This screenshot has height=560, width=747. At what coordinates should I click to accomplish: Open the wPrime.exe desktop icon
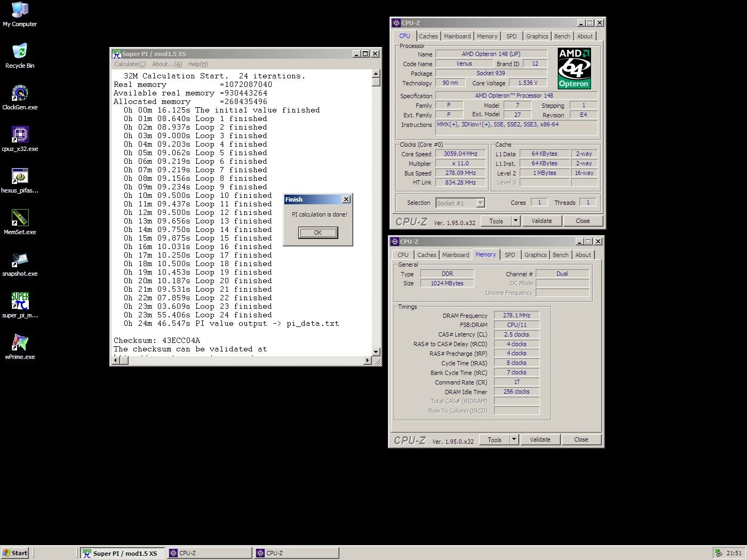(20, 347)
